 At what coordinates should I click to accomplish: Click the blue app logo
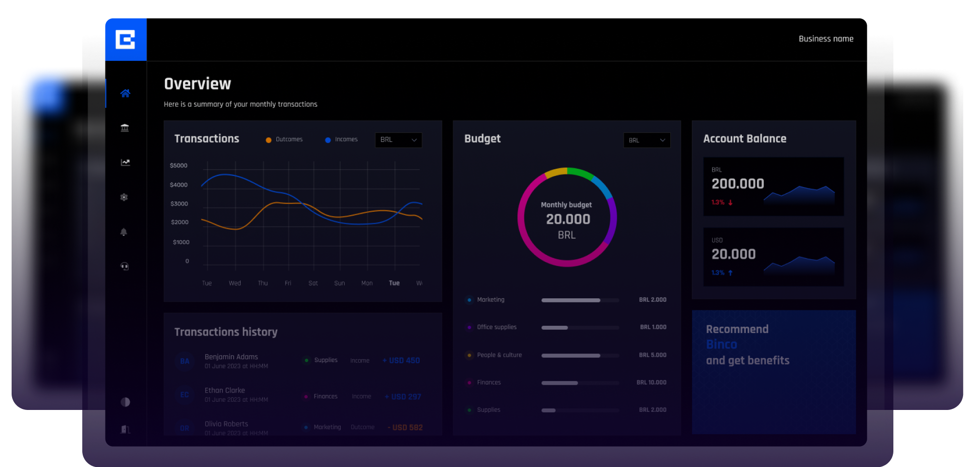[125, 40]
